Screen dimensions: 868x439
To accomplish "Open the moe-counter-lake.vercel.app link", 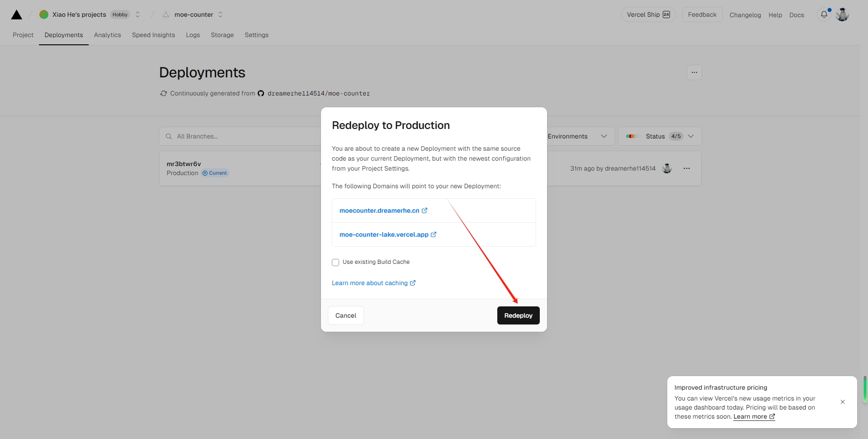I will pyautogui.click(x=384, y=234).
